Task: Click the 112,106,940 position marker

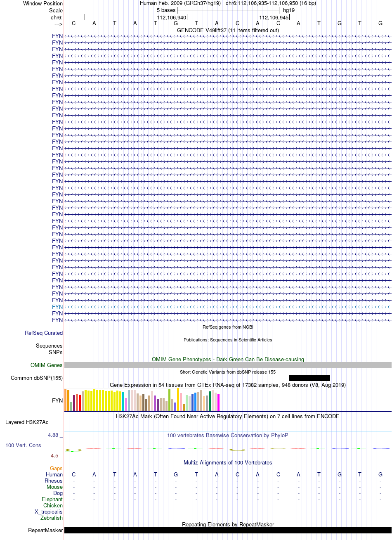Action: pyautogui.click(x=172, y=17)
